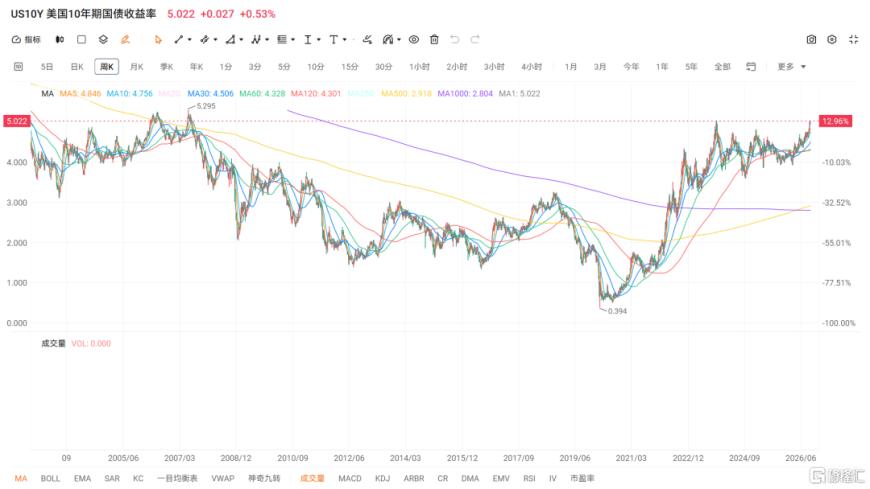This screenshot has width=870, height=489.
Task: Click the camera screenshot icon
Action: point(811,39)
